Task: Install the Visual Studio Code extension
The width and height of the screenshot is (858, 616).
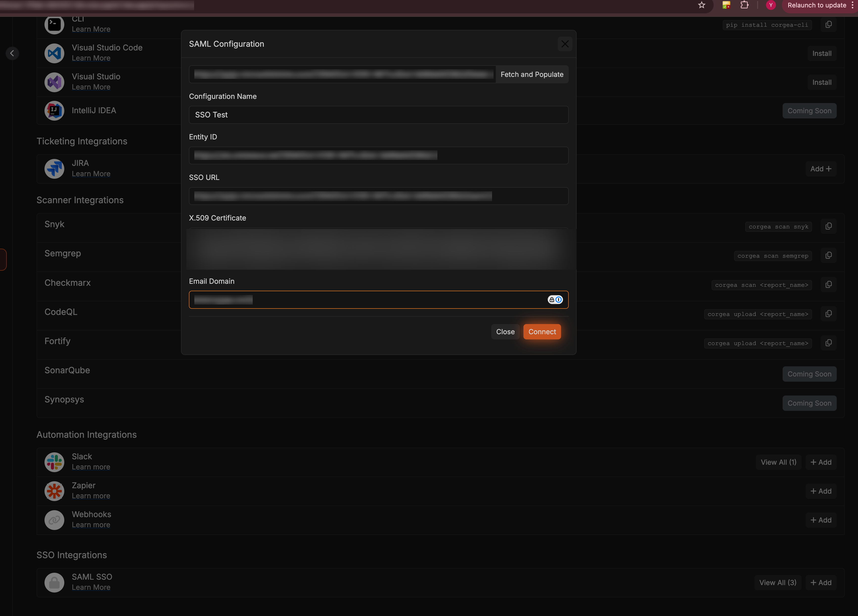Action: coord(822,53)
